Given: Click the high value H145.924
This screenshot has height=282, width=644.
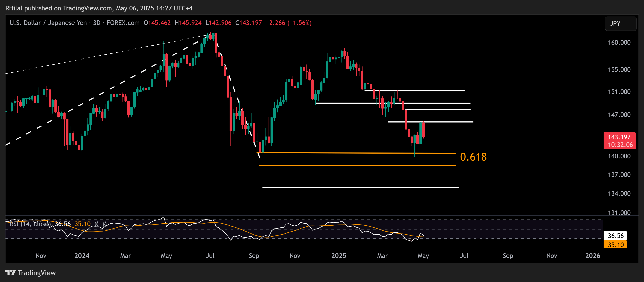Looking at the screenshot, I should point(188,23).
